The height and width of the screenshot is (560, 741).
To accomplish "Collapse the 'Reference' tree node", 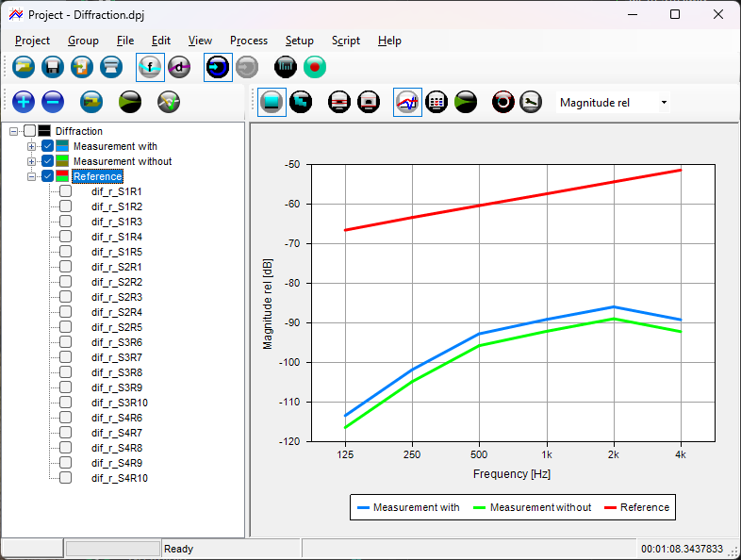I will click(32, 176).
